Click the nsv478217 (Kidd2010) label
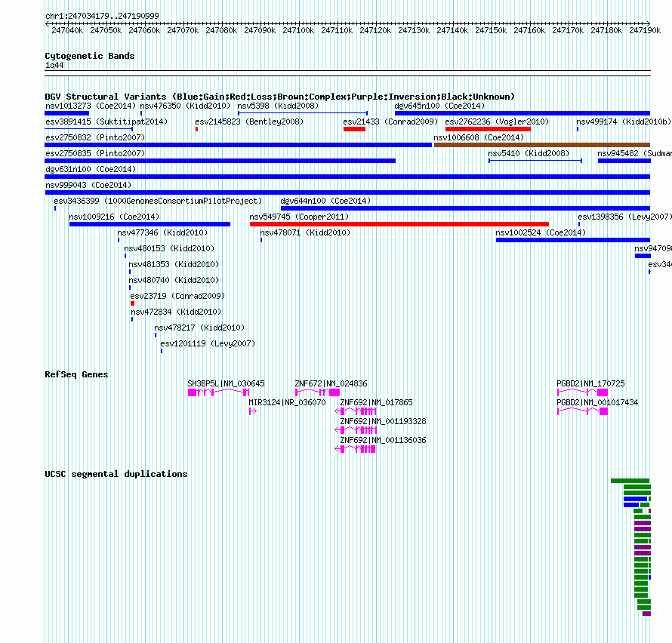 (199, 328)
